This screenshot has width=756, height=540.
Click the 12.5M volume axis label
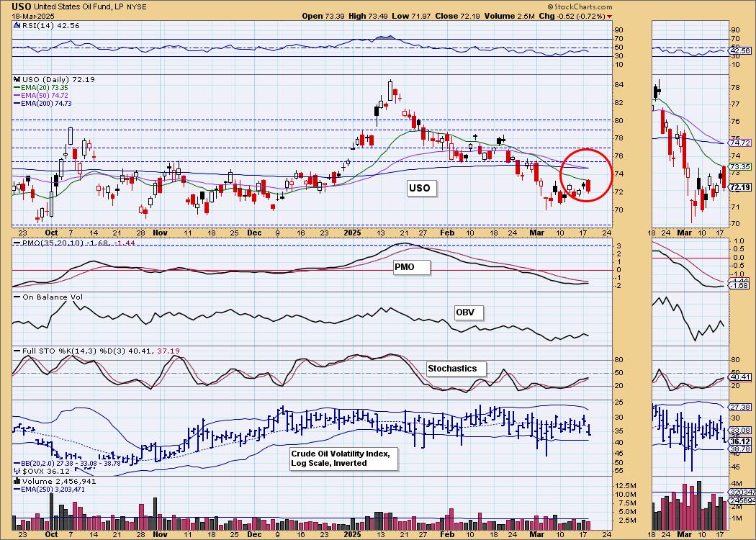(626, 486)
